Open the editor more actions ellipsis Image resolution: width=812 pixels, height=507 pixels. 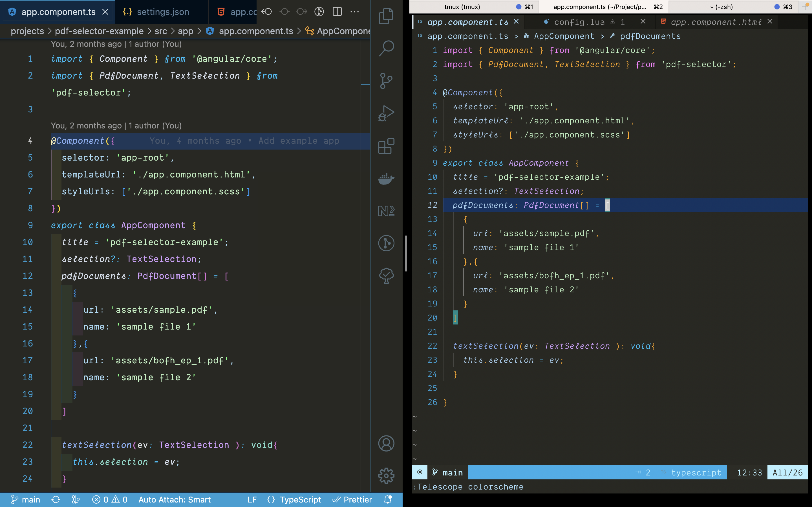tap(355, 12)
